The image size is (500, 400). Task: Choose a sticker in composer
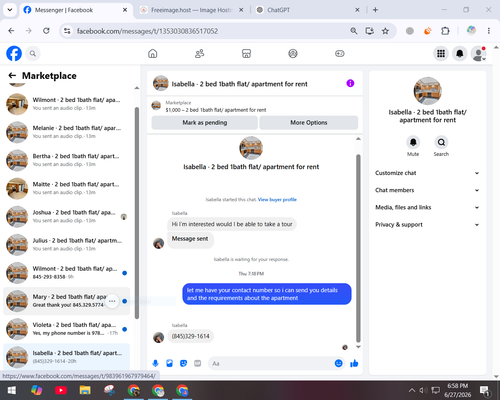pos(183,363)
